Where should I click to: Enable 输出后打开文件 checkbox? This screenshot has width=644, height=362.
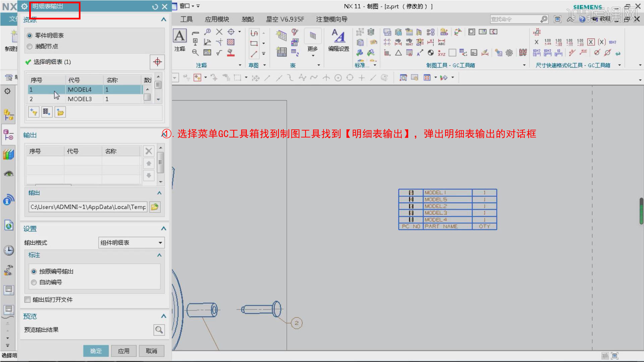click(28, 300)
